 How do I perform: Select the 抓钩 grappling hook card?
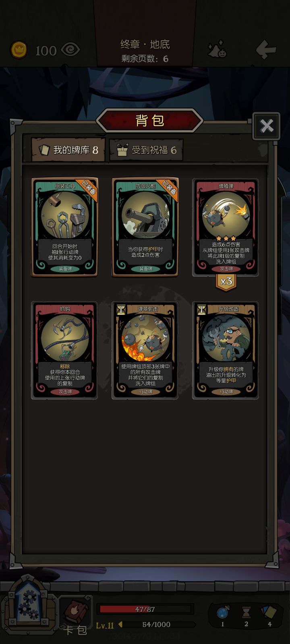point(64,350)
